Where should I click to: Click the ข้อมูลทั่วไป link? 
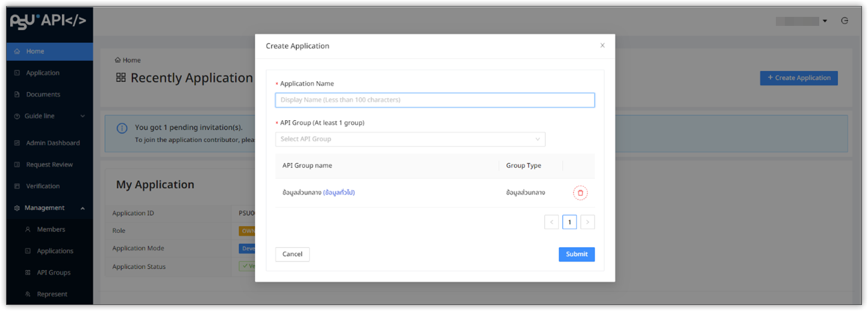[x=339, y=192]
